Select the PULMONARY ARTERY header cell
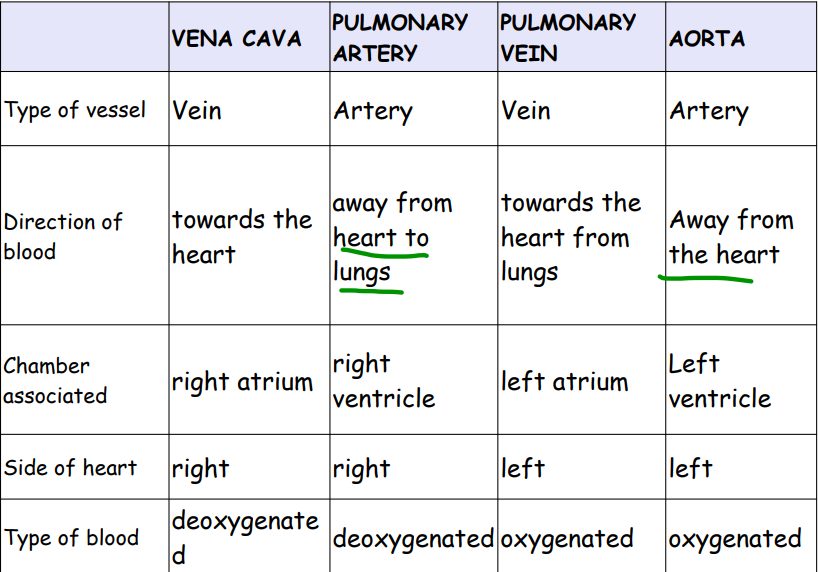Viewport: 818px width, 572px height. (x=400, y=37)
